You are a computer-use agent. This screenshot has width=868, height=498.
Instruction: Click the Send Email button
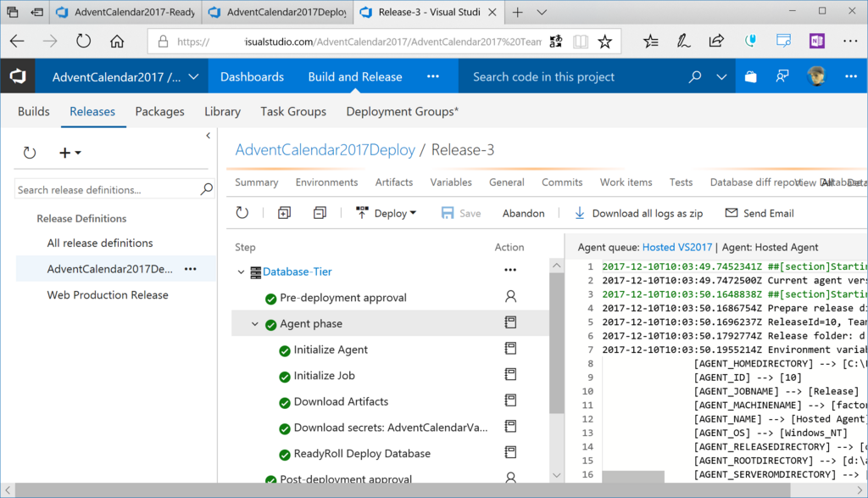[x=759, y=213]
